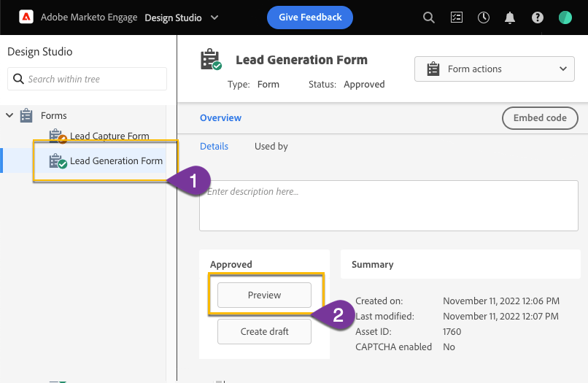Click the Lead Generation Form approved icon in tree
Image resolution: width=588 pixels, height=383 pixels.
(58, 161)
